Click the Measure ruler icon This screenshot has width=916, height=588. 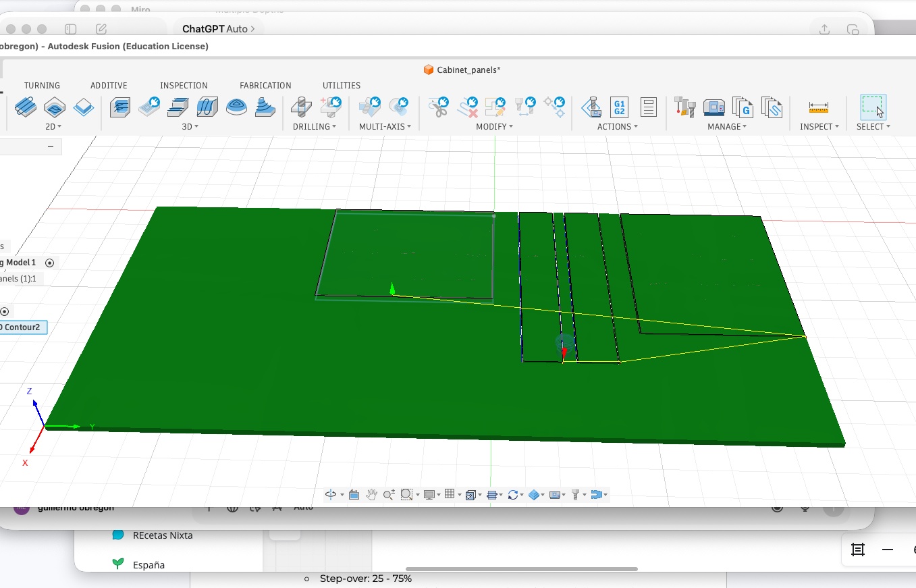click(819, 107)
